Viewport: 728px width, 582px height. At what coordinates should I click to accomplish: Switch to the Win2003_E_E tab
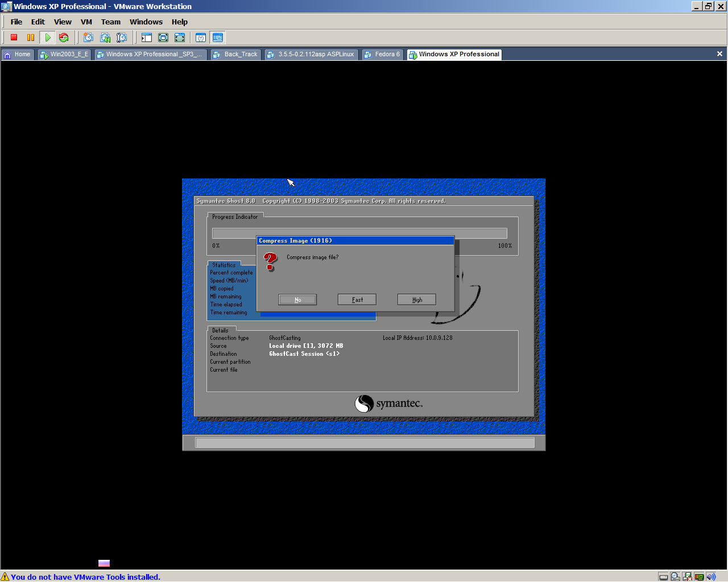pyautogui.click(x=64, y=55)
